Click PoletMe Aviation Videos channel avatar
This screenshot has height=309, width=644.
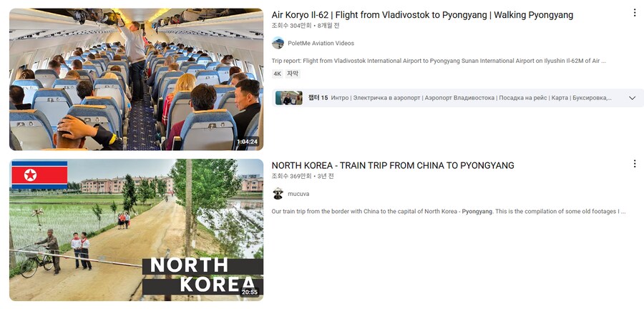pos(278,43)
